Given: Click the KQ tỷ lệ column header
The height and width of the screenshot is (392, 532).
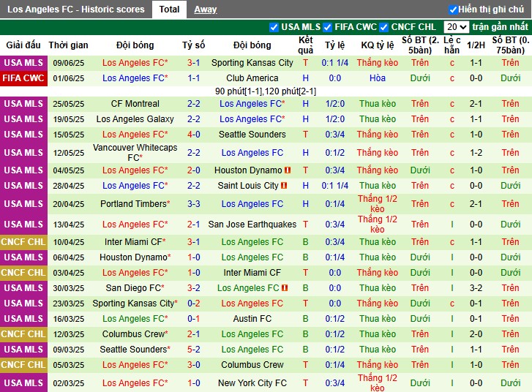Looking at the screenshot, I should tap(378, 45).
